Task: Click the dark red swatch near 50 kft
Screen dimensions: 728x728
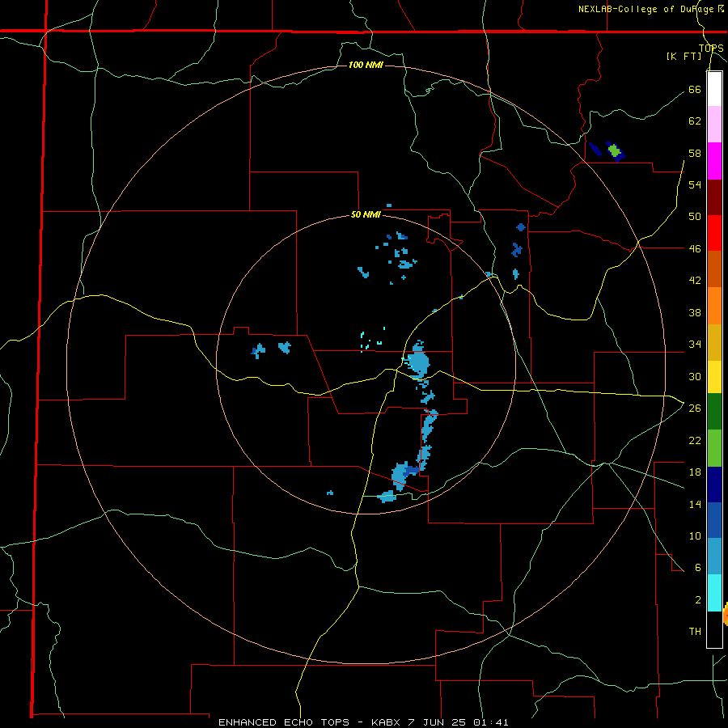Action: [714, 197]
